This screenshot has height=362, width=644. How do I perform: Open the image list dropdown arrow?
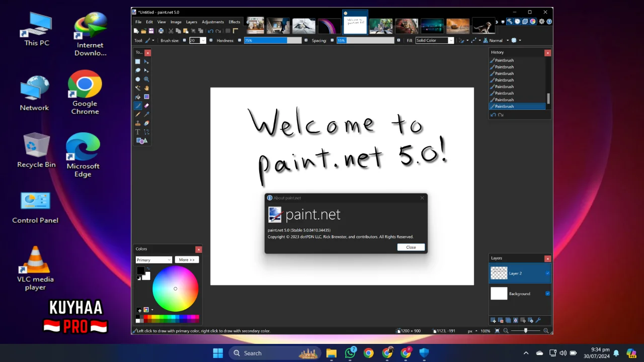click(x=503, y=22)
